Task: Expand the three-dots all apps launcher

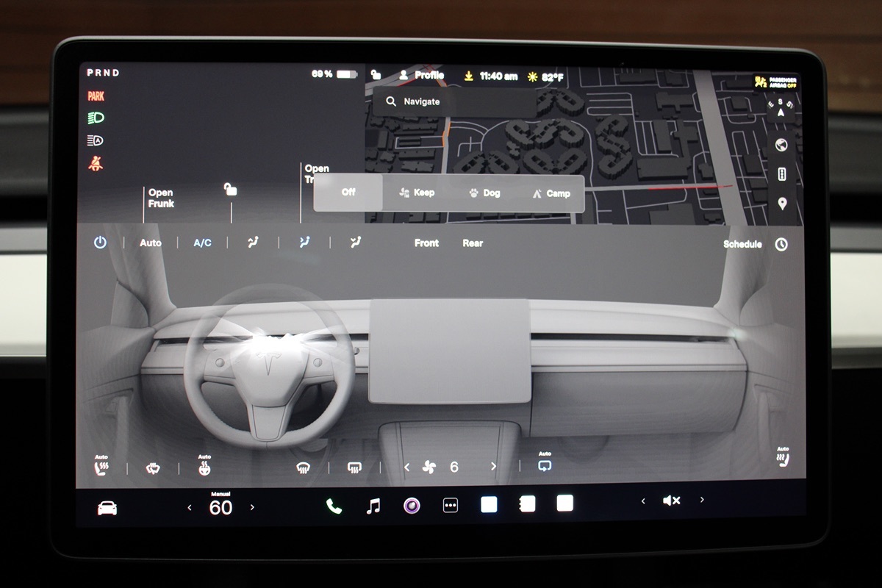Action: click(451, 506)
